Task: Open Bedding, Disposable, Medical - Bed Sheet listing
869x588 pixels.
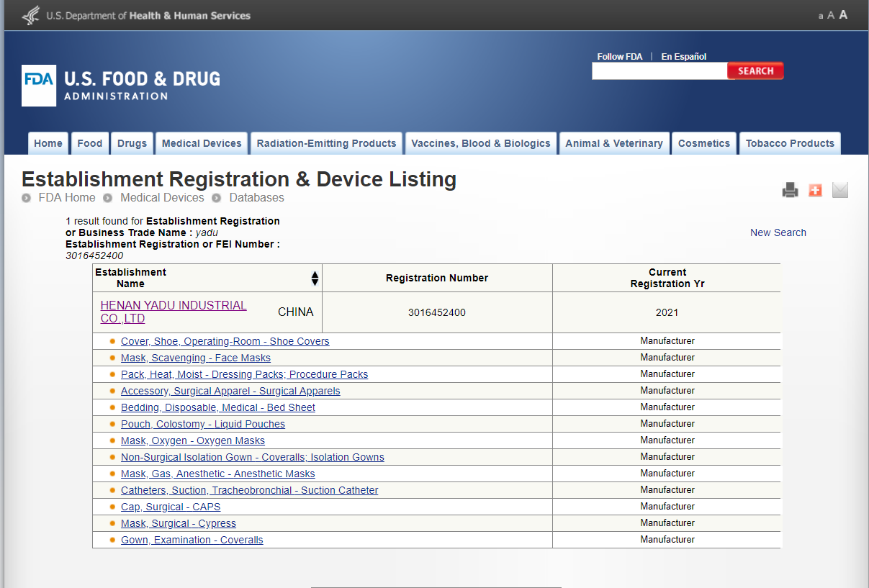Action: click(x=218, y=407)
